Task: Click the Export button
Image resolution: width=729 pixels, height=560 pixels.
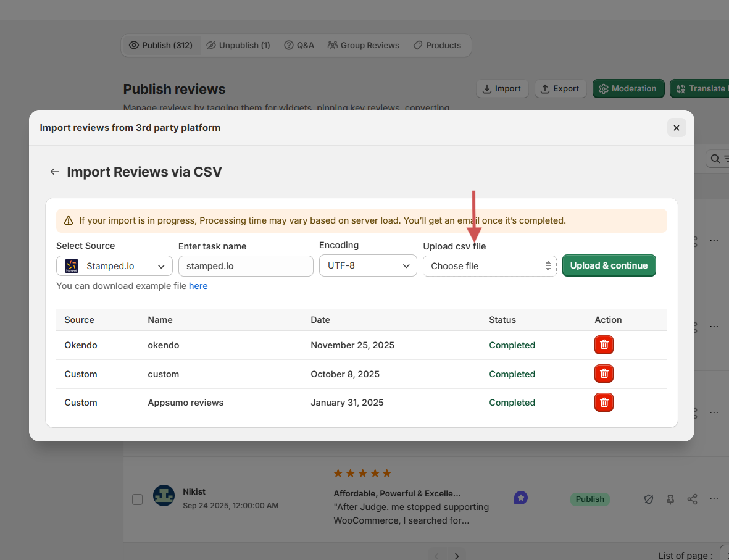Action: click(x=559, y=89)
